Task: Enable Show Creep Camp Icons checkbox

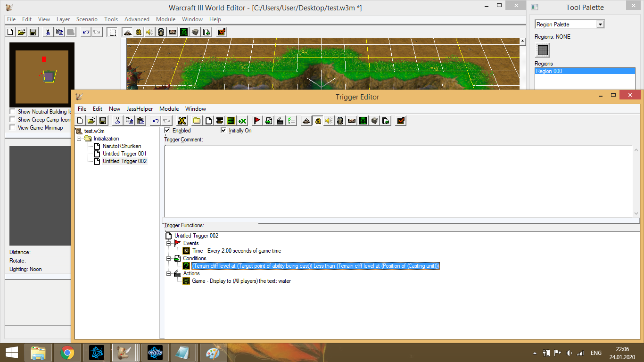Action: (x=12, y=120)
